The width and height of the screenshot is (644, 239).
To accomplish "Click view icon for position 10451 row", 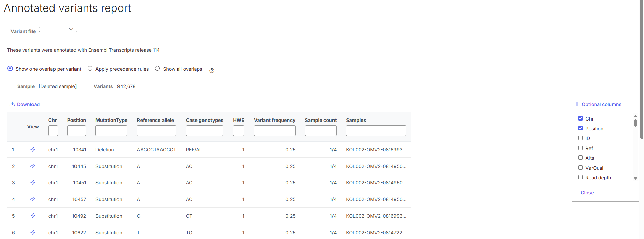I will pyautogui.click(x=33, y=182).
